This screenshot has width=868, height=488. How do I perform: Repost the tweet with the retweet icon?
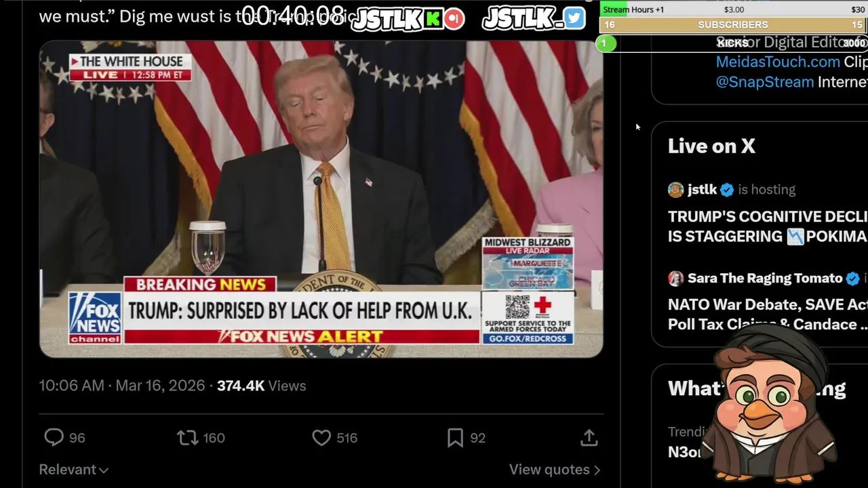[188, 438]
